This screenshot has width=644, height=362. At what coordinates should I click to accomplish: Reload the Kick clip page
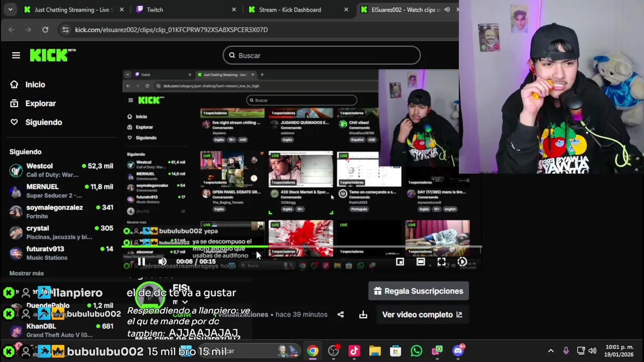tap(45, 30)
